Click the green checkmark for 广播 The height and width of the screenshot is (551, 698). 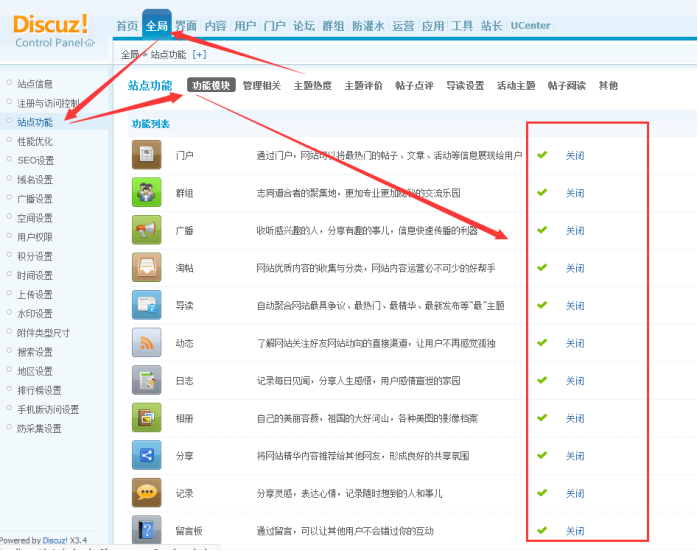[x=542, y=230]
